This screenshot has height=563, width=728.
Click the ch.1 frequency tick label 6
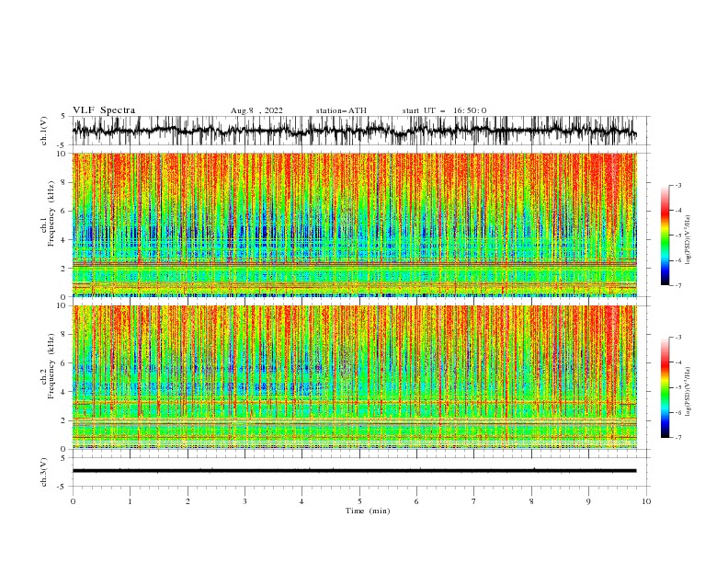pos(63,211)
